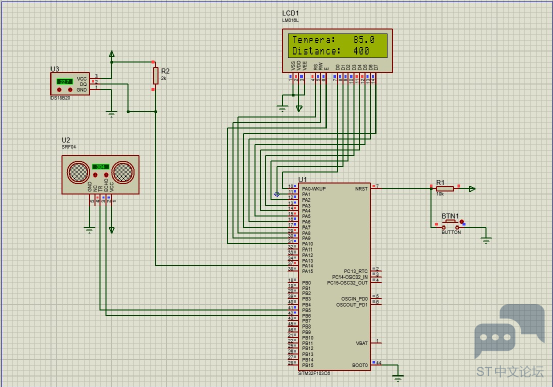Click the left red button on DS18B20
553x387 pixels.
point(59,90)
